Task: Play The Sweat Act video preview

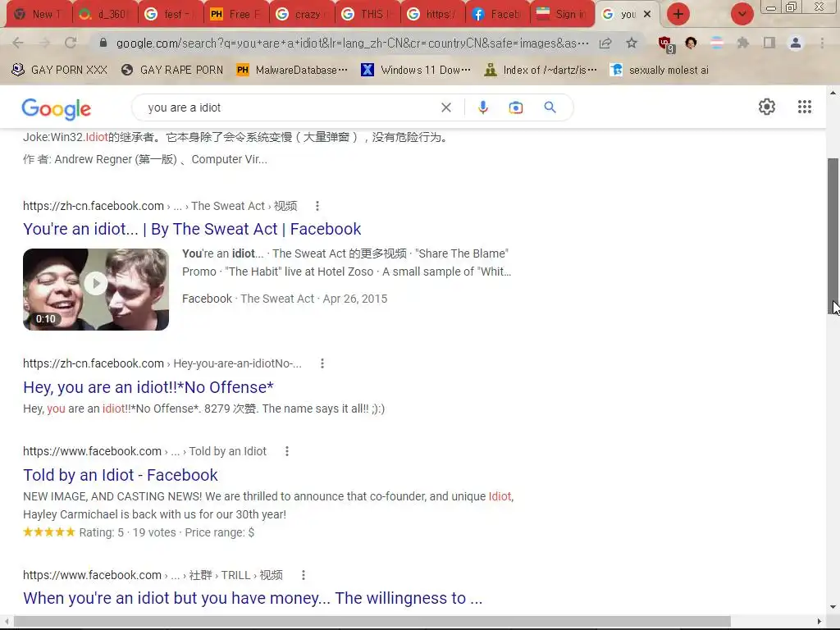Action: click(x=96, y=283)
